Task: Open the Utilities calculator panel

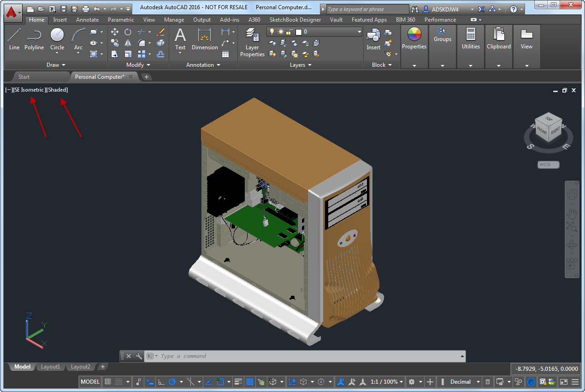Action: (x=471, y=39)
